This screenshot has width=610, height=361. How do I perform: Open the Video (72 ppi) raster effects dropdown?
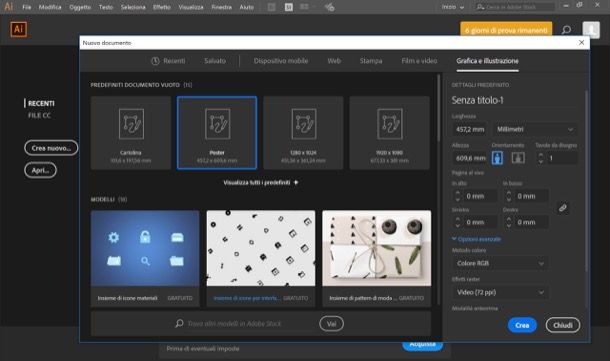[x=500, y=292]
